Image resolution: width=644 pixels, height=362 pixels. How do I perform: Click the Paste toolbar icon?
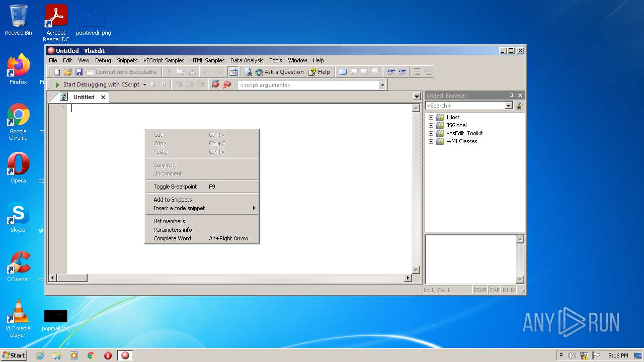coord(191,72)
